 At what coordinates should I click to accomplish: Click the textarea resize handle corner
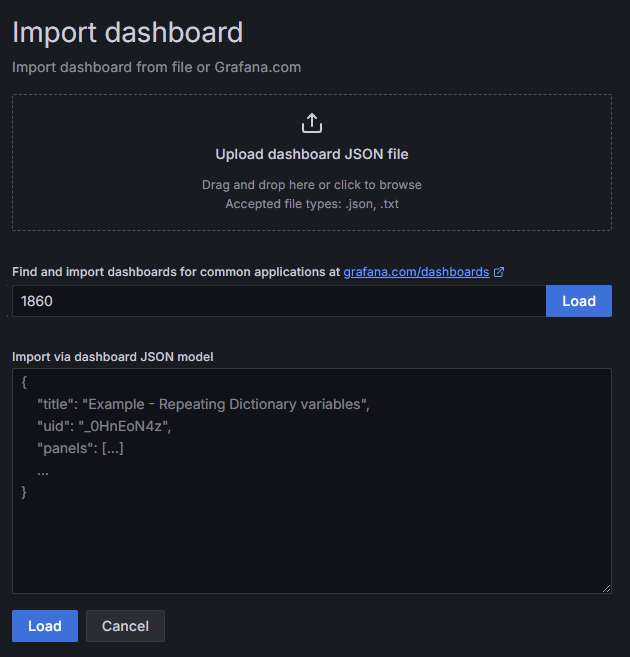(x=606, y=588)
